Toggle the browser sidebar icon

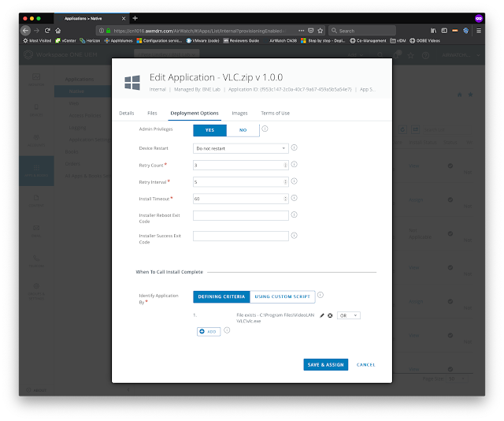tap(444, 31)
